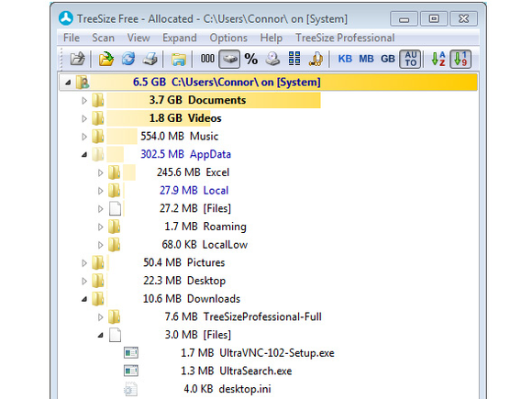Open the TreeSize Professional menu
Screen dimensions: 532x399
pos(345,38)
